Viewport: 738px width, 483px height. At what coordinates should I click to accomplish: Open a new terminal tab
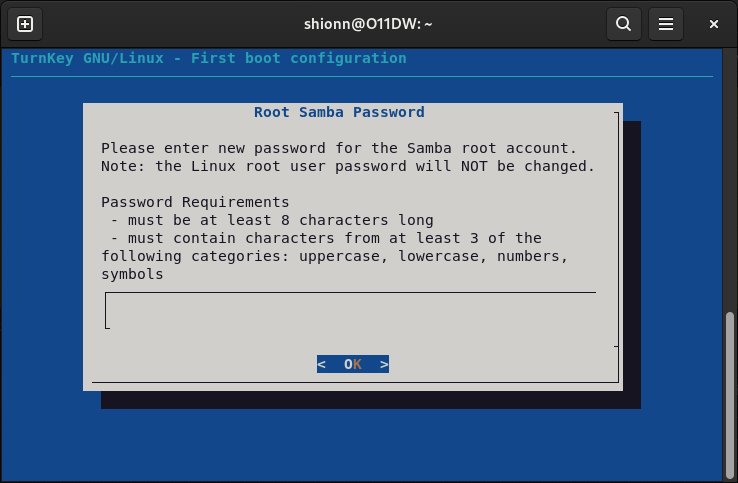pyautogui.click(x=25, y=24)
